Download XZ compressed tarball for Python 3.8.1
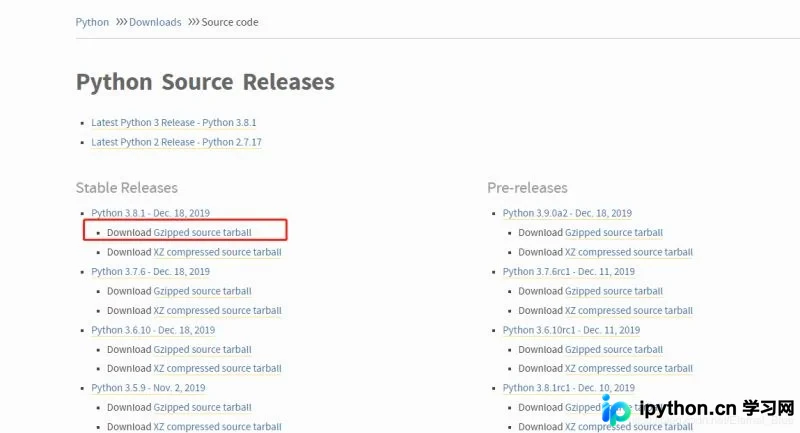 tap(217, 252)
